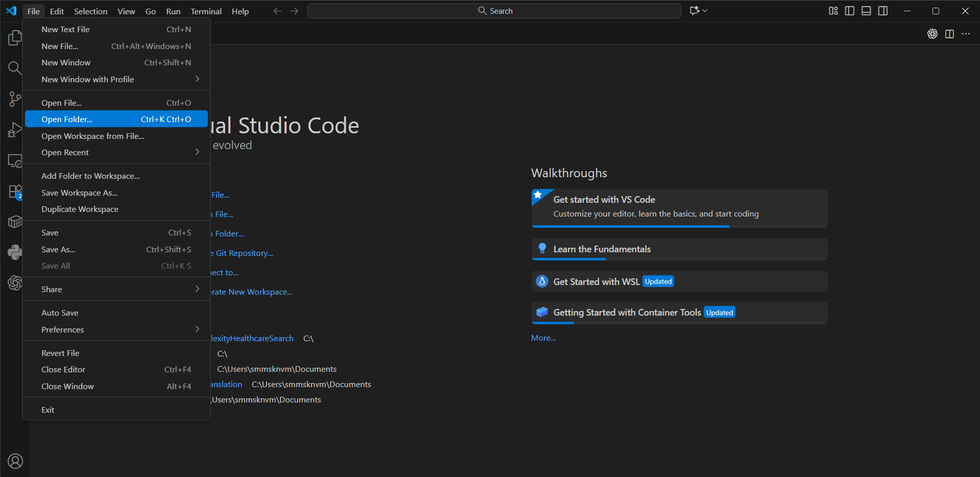
Task: Open the Python extension sidebar icon
Action: (15, 252)
